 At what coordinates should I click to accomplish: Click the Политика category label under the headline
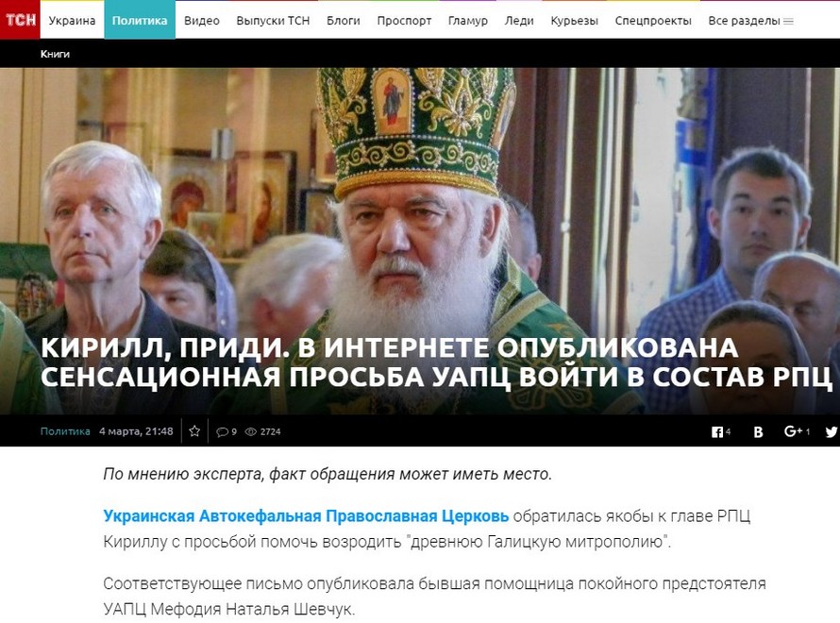[x=65, y=431]
